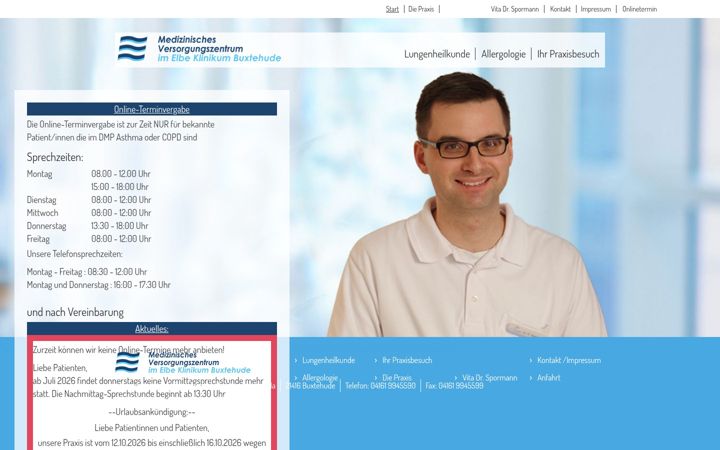This screenshot has height=450, width=720.
Task: Open the footer Die Praxis link
Action: 397,378
